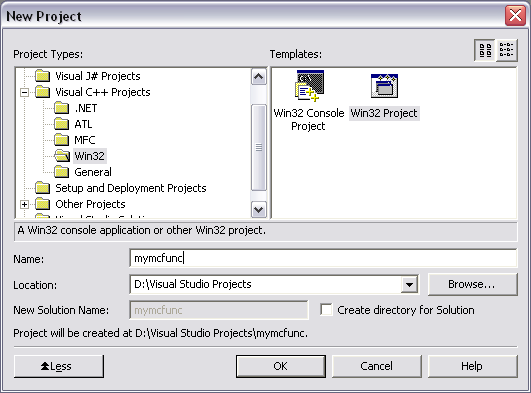Select the Win32 Console Project template icon
The image size is (531, 393).
[309, 86]
